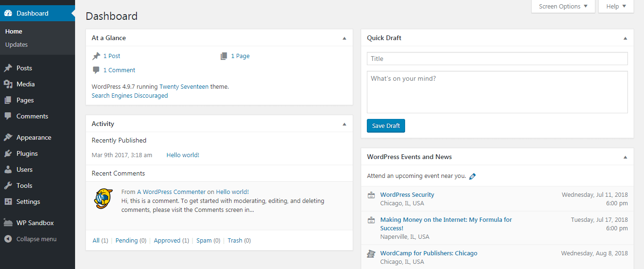
Task: Click the What's on your mind text area
Action: click(497, 92)
